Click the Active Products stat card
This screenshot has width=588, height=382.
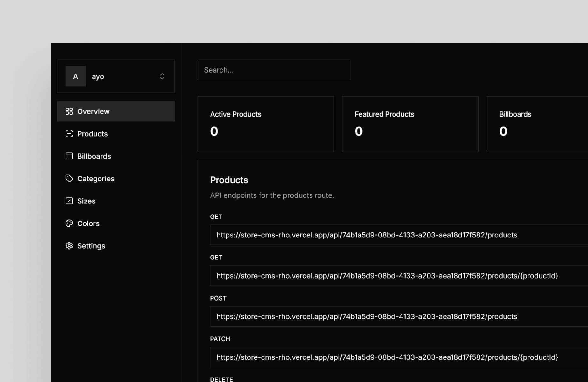coord(265,124)
